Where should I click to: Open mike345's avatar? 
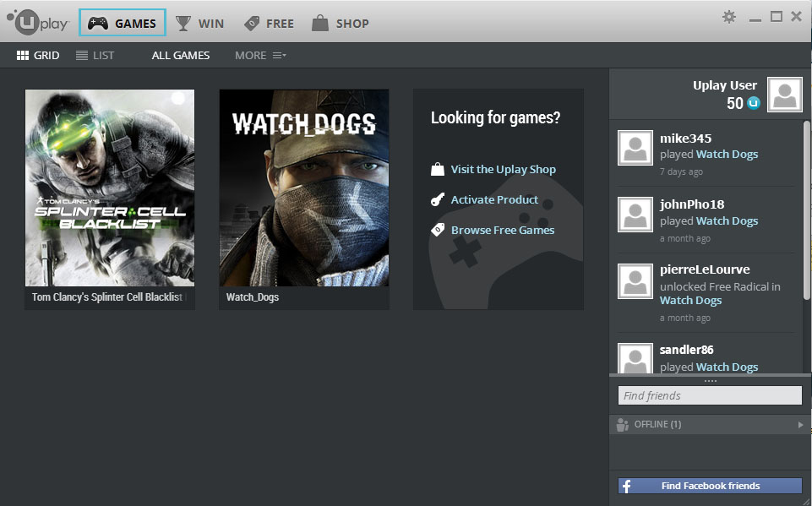click(x=635, y=148)
